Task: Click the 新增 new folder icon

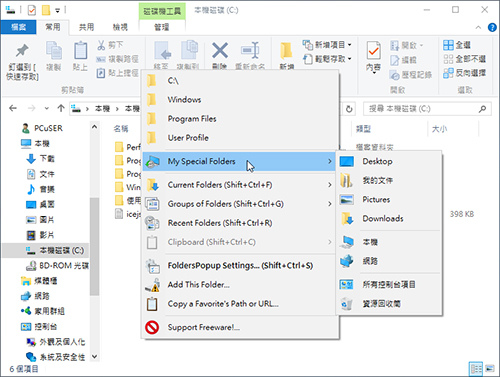Action: [286, 51]
